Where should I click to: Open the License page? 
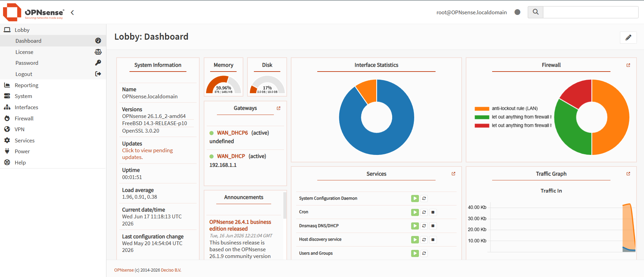pos(53,52)
